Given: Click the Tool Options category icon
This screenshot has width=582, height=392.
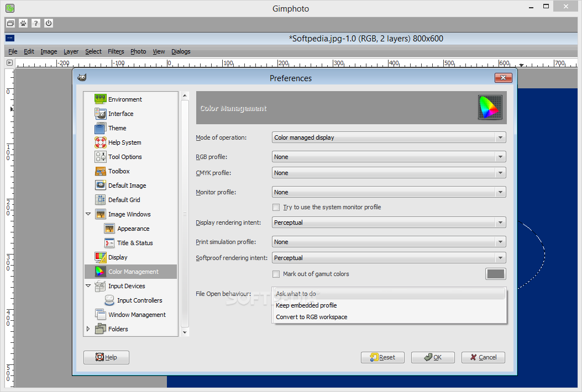Looking at the screenshot, I should click(100, 156).
